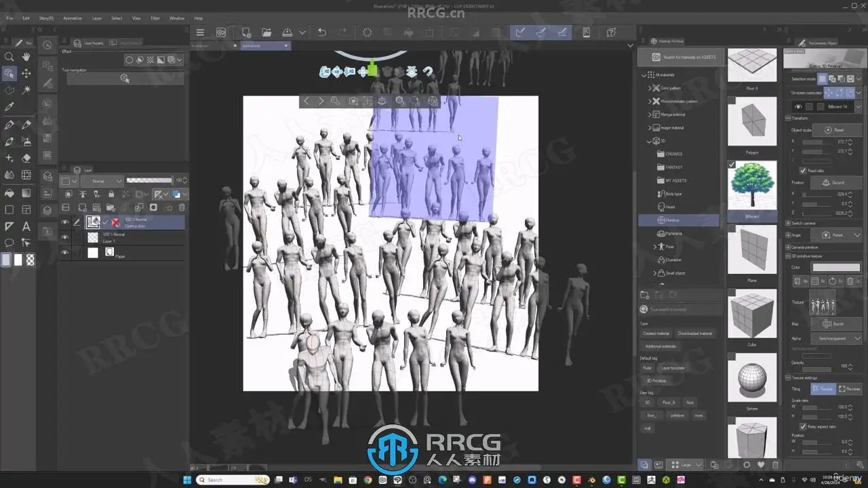Click the next arrow on 3D object launcher

[x=321, y=101]
